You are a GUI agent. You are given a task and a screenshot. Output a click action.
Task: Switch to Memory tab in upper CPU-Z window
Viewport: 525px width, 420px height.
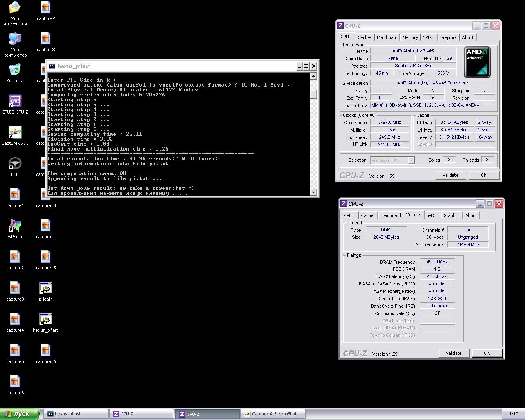pyautogui.click(x=410, y=37)
